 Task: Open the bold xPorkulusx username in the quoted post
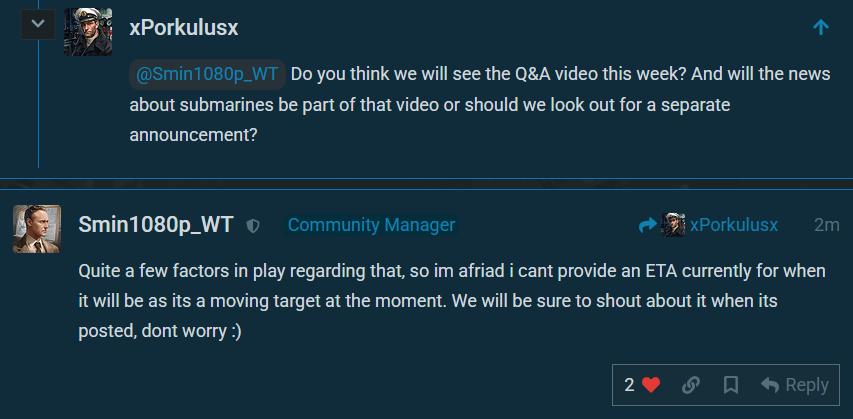point(184,29)
